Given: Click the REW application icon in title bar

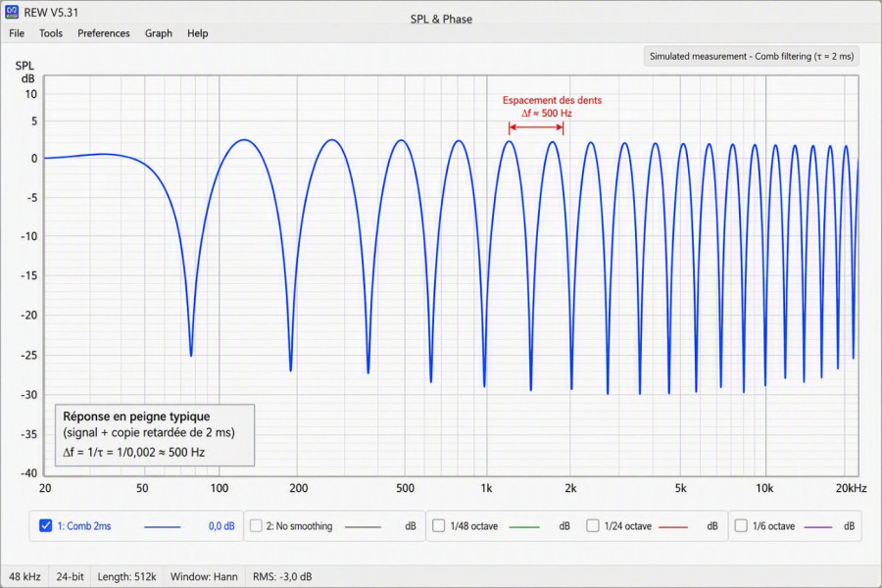Looking at the screenshot, I should coord(11,12).
